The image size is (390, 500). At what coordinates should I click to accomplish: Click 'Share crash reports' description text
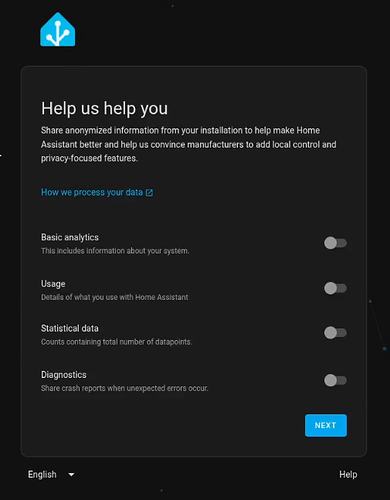pyautogui.click(x=125, y=388)
